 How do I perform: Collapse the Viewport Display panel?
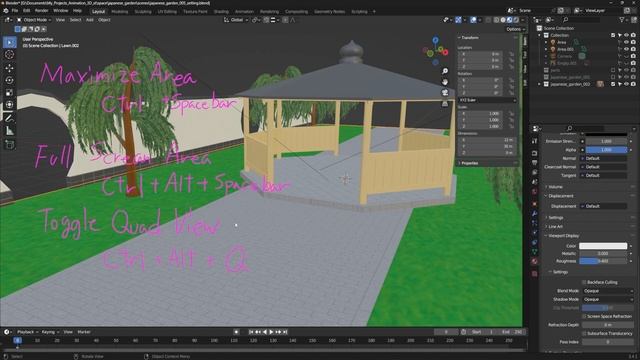pos(563,236)
